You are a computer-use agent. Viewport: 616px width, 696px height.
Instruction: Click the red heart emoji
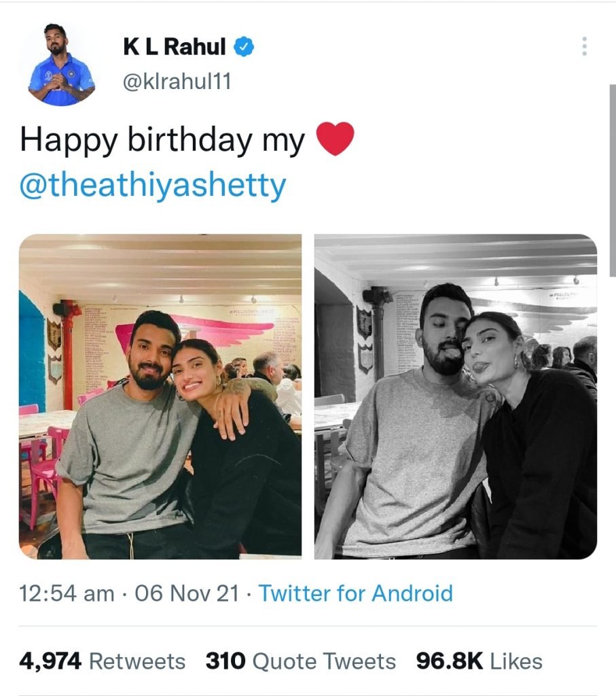pyautogui.click(x=336, y=139)
